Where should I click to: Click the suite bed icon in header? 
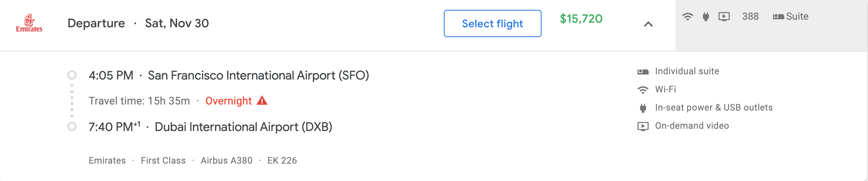[778, 17]
